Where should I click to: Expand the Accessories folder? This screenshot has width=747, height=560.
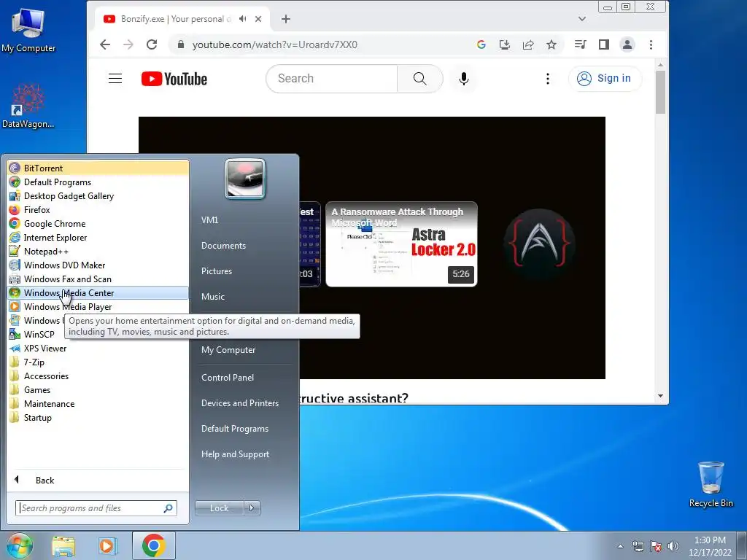[x=98, y=376]
